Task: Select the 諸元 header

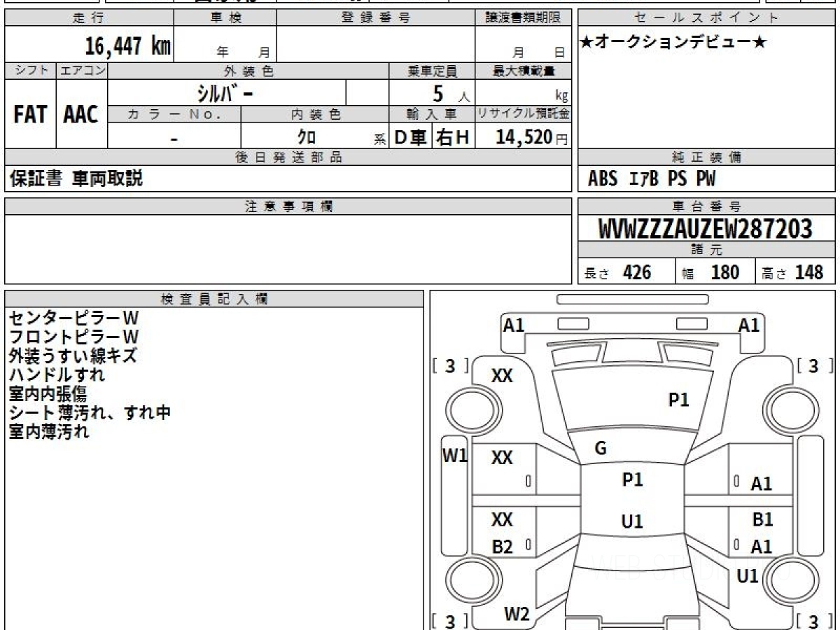Action: pos(707,251)
